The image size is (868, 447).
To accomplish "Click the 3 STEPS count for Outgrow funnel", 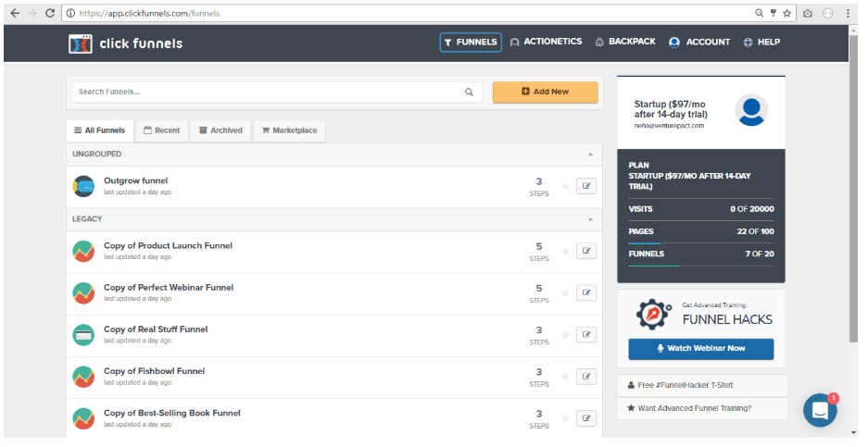I will [x=538, y=187].
